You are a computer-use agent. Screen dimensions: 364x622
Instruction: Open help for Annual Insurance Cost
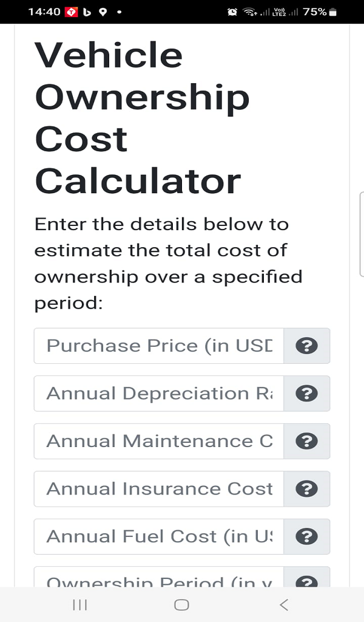pos(306,489)
